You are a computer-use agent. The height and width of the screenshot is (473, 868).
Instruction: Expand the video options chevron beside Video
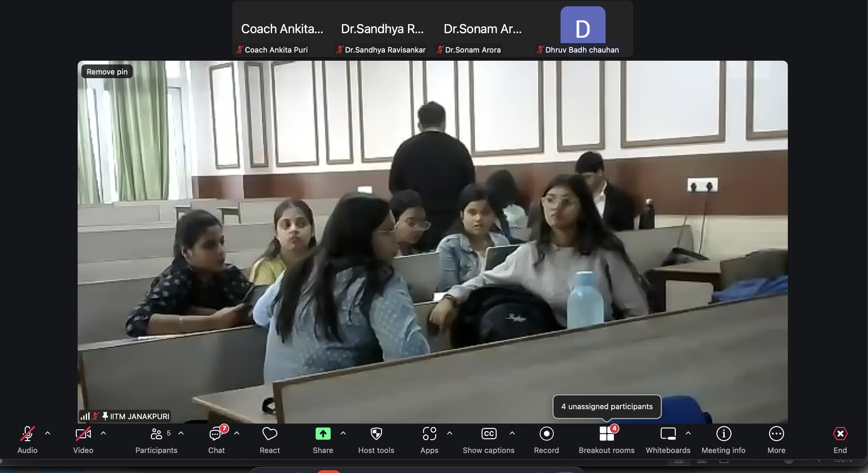click(x=103, y=433)
